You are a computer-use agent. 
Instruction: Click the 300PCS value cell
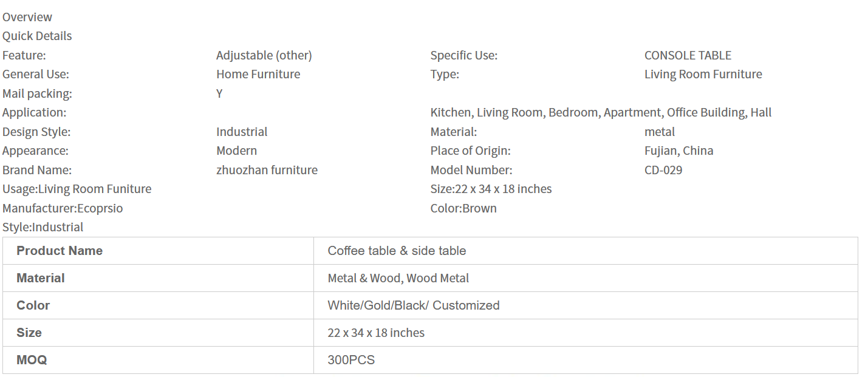tap(351, 360)
